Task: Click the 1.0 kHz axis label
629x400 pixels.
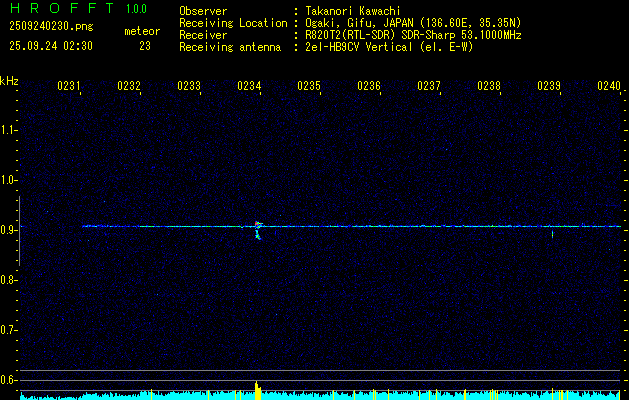Action: 8,180
